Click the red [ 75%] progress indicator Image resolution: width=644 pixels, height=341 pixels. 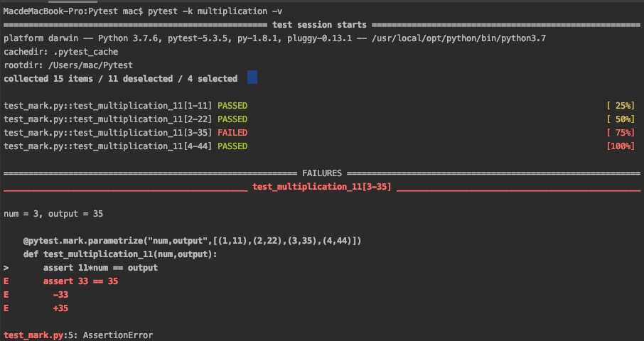point(620,133)
